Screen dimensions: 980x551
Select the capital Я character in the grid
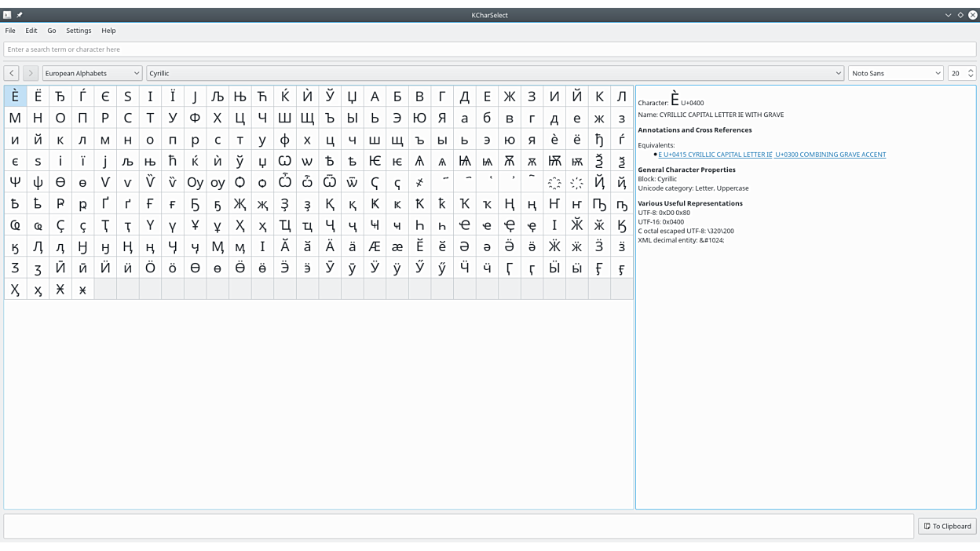pyautogui.click(x=442, y=118)
